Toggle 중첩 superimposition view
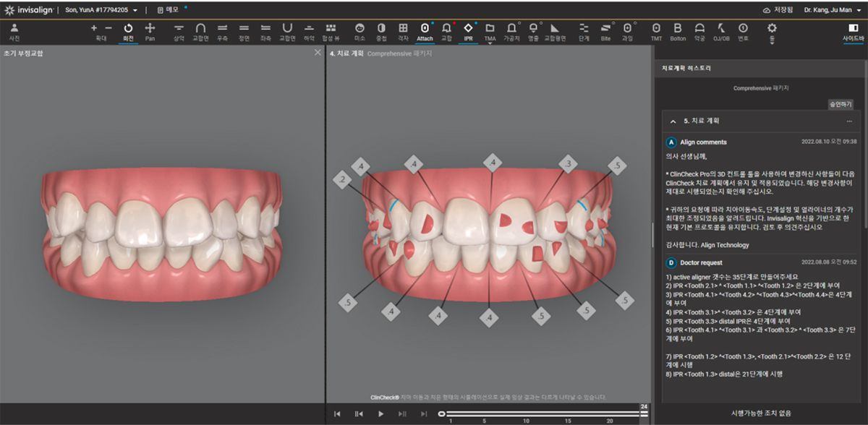 pyautogui.click(x=381, y=31)
